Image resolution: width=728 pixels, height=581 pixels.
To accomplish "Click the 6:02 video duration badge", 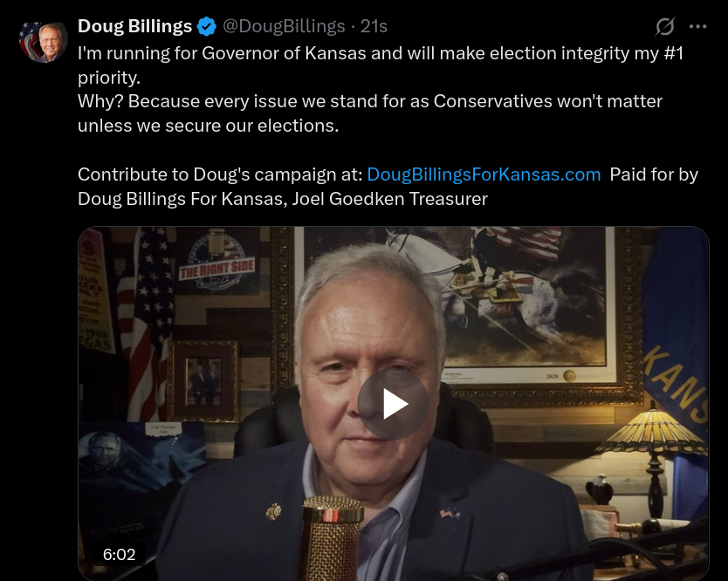I will [x=120, y=555].
